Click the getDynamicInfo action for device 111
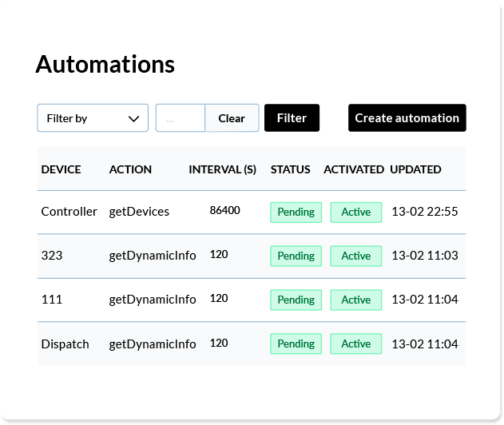The width and height of the screenshot is (504, 425). click(x=153, y=300)
